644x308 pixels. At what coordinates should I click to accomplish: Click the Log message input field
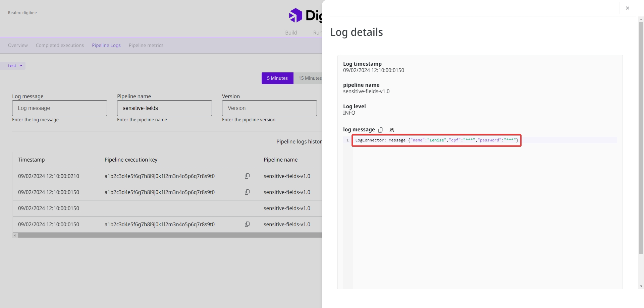pos(59,108)
